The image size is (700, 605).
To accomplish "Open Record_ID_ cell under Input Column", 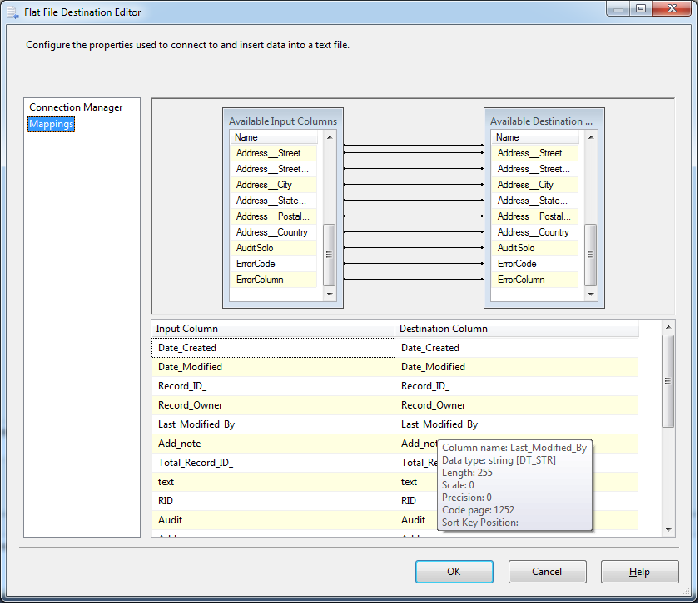I will (274, 387).
